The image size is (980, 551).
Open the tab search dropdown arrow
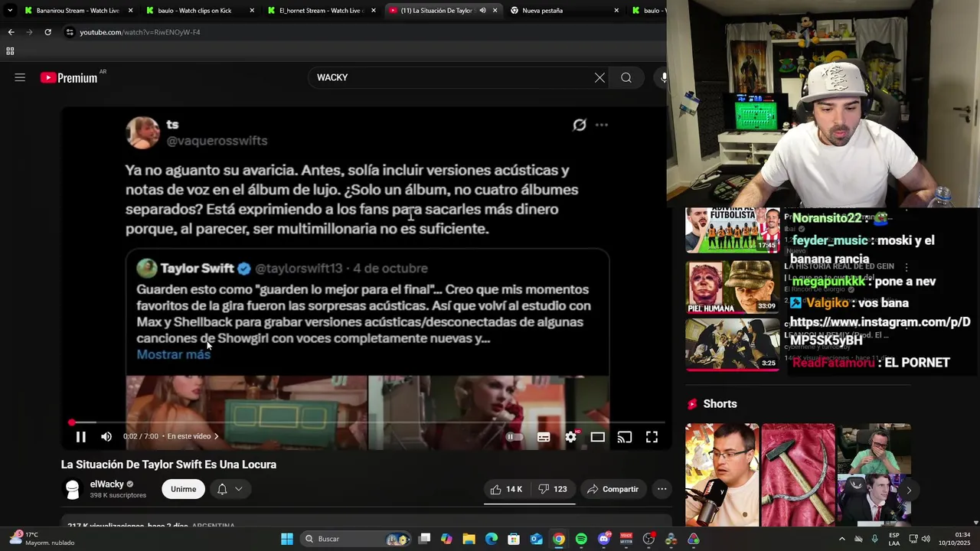(10, 11)
